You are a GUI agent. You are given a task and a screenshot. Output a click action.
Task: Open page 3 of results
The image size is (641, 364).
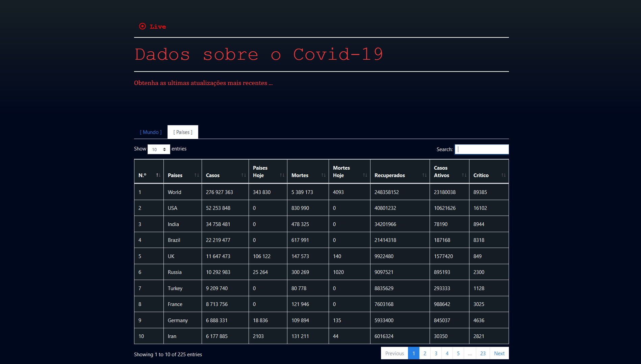(436, 353)
